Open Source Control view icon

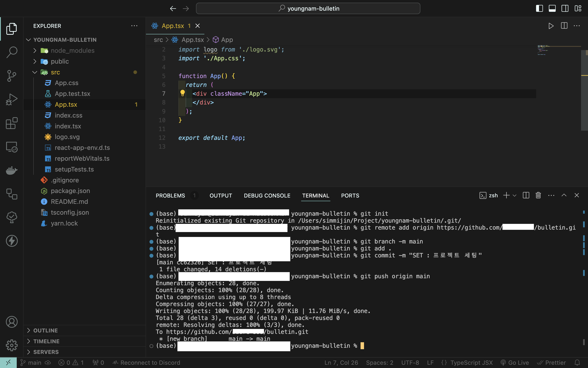pyautogui.click(x=11, y=76)
